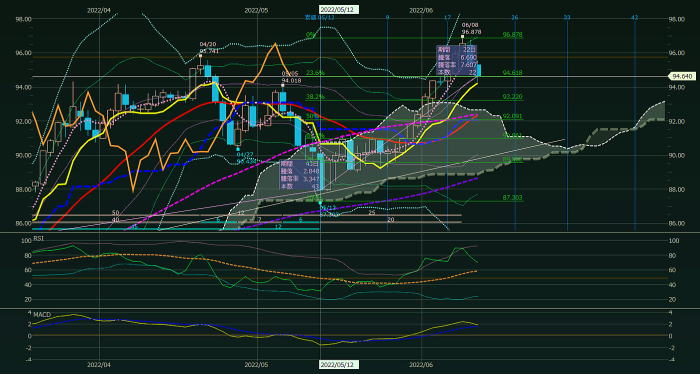Click the green 87.303 Fibonacci price label
700x374 pixels.
point(512,197)
